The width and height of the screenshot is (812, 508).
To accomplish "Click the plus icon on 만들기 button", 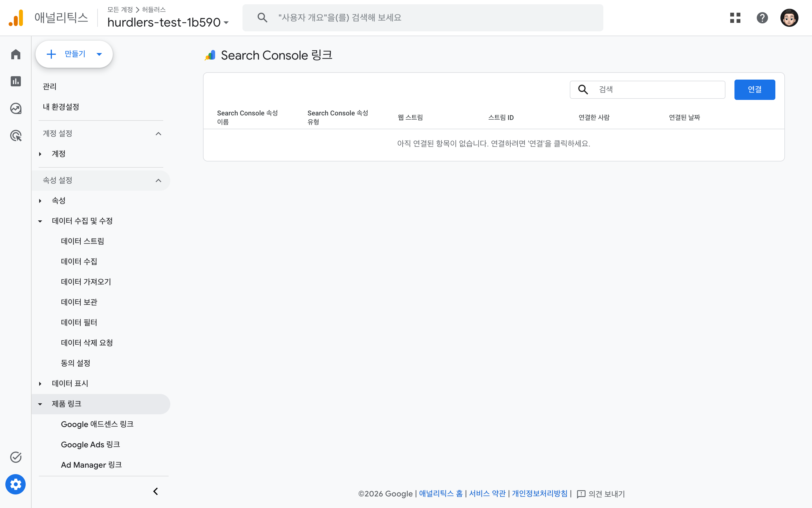I will point(51,54).
